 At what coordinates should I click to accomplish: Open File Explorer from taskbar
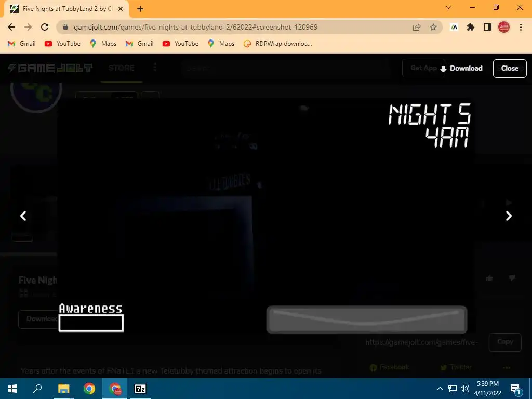click(x=63, y=389)
